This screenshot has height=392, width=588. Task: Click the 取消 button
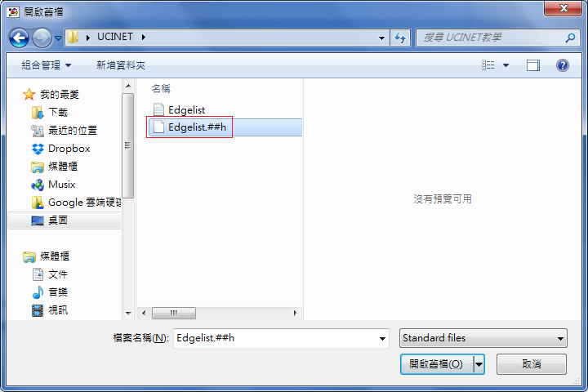[532, 364]
